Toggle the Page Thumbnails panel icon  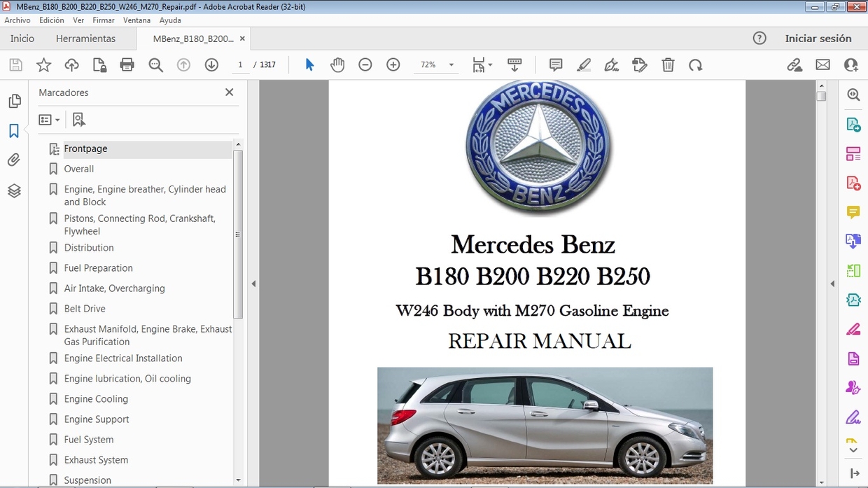click(14, 102)
